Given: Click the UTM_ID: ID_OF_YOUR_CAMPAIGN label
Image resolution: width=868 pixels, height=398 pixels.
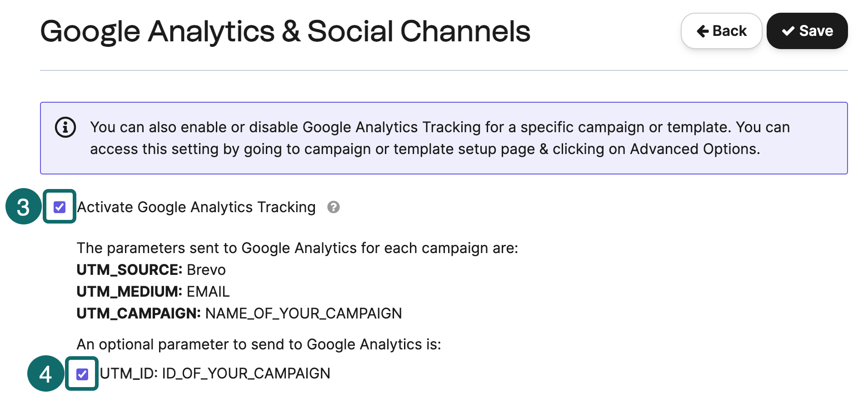Looking at the screenshot, I should coord(215,373).
